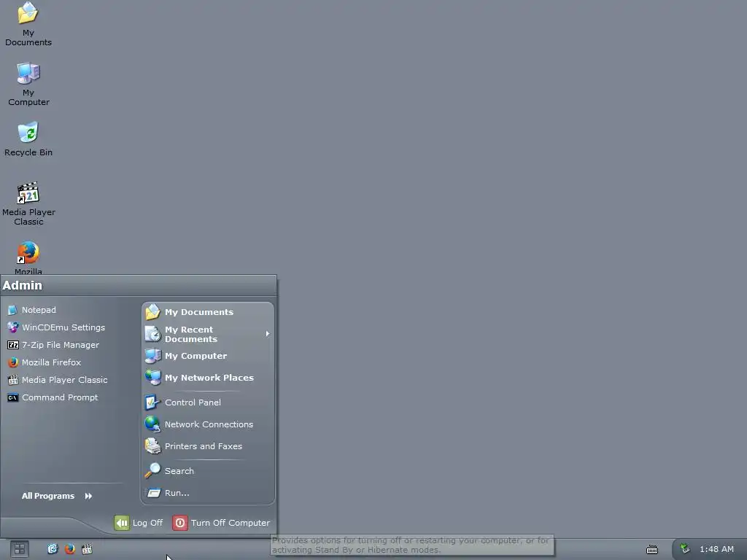
Task: Launch Internet Explorer from Quick Launch
Action: tap(53, 549)
